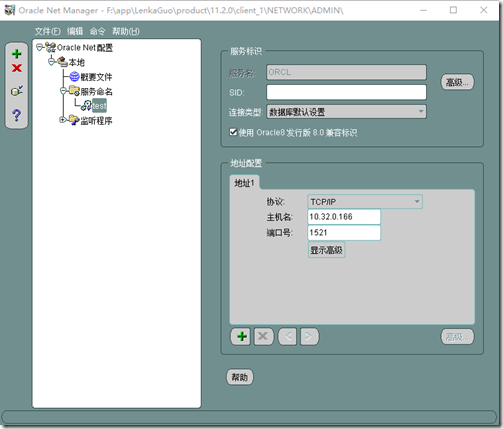Click the 帮助 button below the address panel

[x=240, y=377]
